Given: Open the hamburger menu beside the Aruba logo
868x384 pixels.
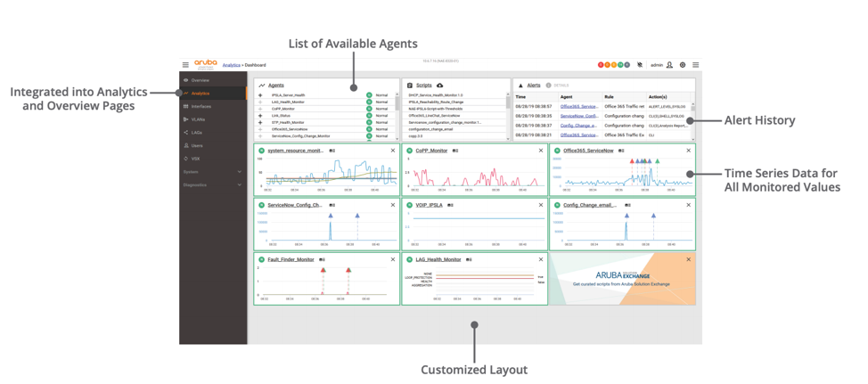Looking at the screenshot, I should click(185, 65).
